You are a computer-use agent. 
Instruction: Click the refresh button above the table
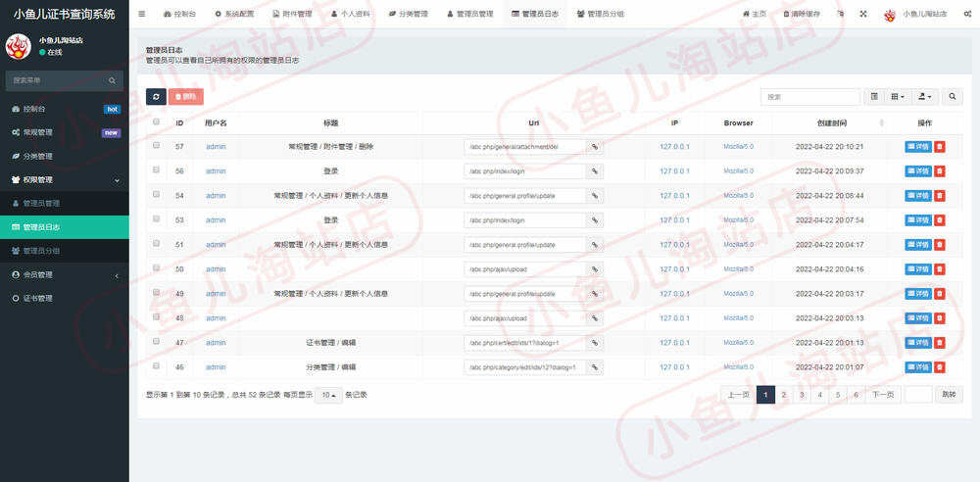coord(156,97)
